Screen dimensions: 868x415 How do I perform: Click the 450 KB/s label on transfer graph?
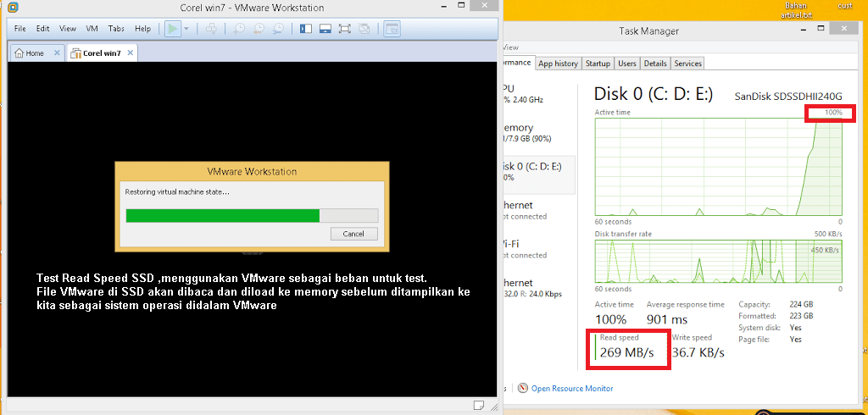[x=825, y=250]
